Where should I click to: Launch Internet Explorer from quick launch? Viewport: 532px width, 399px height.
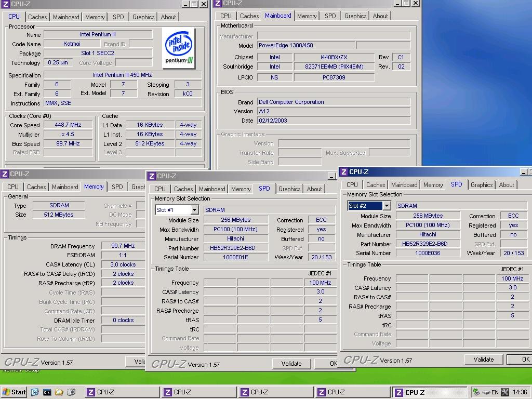(x=35, y=392)
